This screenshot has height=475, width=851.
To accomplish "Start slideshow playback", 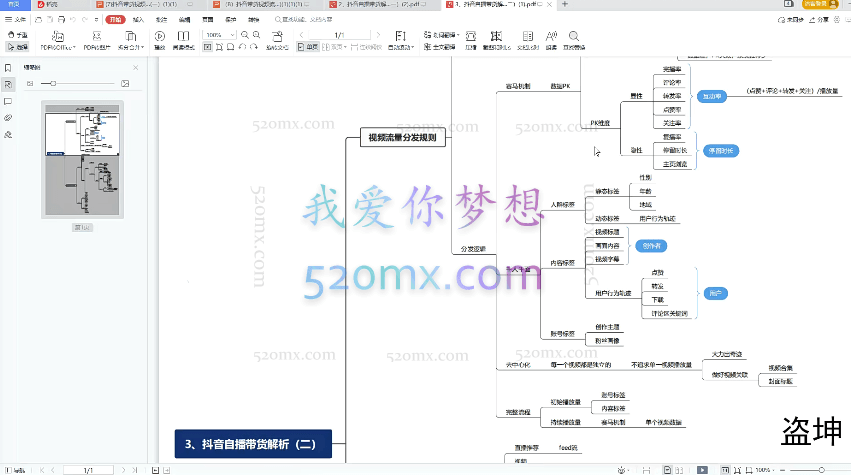I will [x=160, y=41].
